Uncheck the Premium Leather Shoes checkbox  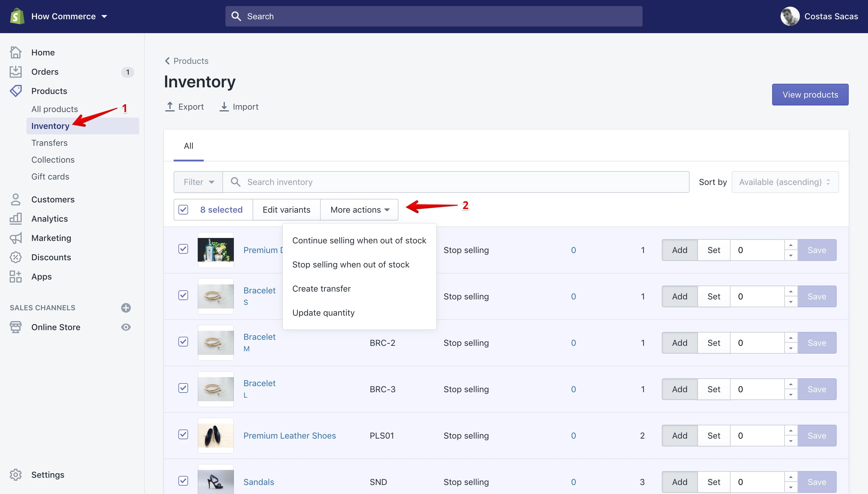(183, 435)
